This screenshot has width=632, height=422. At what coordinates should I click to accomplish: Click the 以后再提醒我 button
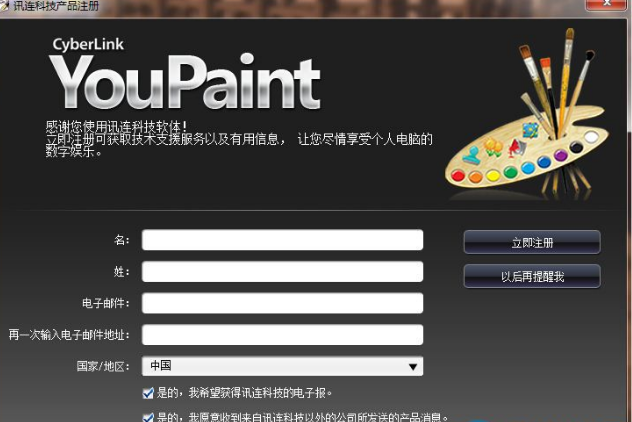tap(532, 276)
